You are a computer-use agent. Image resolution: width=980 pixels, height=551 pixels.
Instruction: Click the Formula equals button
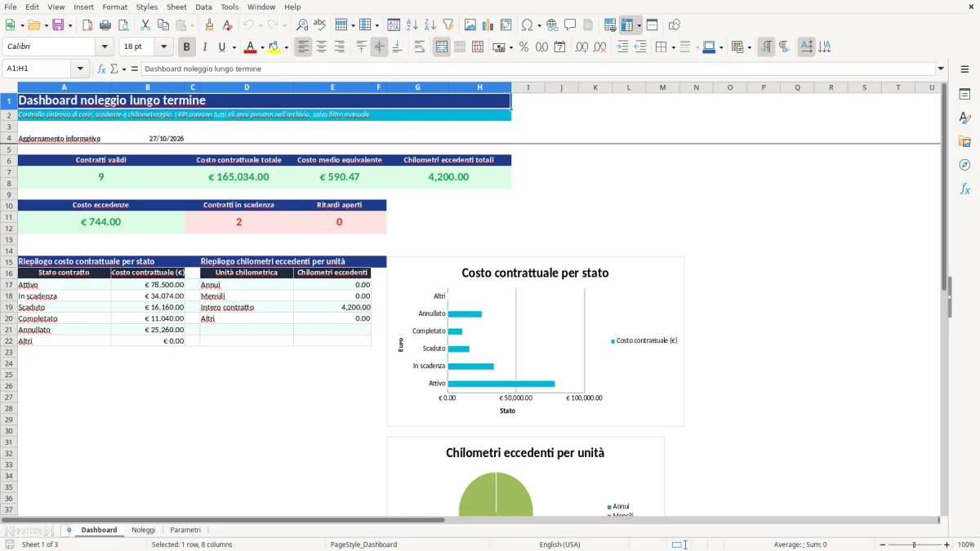[x=135, y=69]
